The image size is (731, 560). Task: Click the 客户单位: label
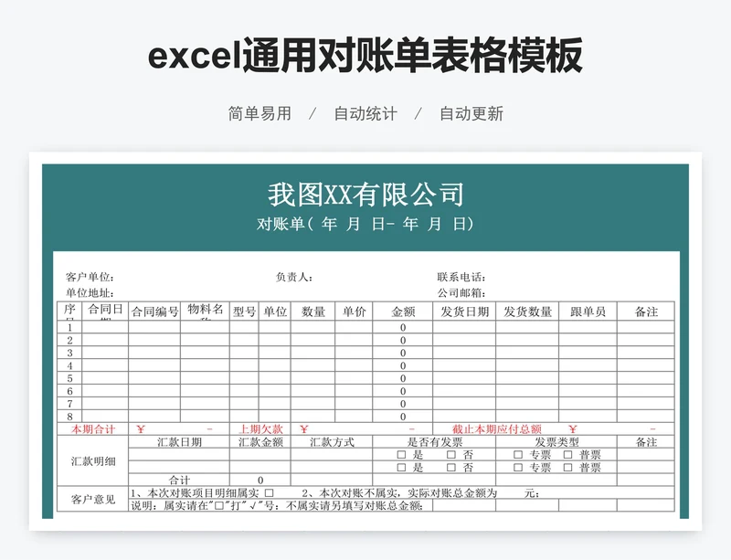(x=90, y=277)
